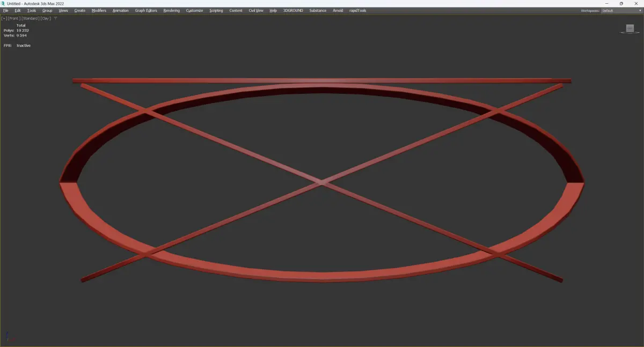Viewport: 644px width, 347px height.
Task: Open the Graph Editors menu
Action: pos(146,10)
